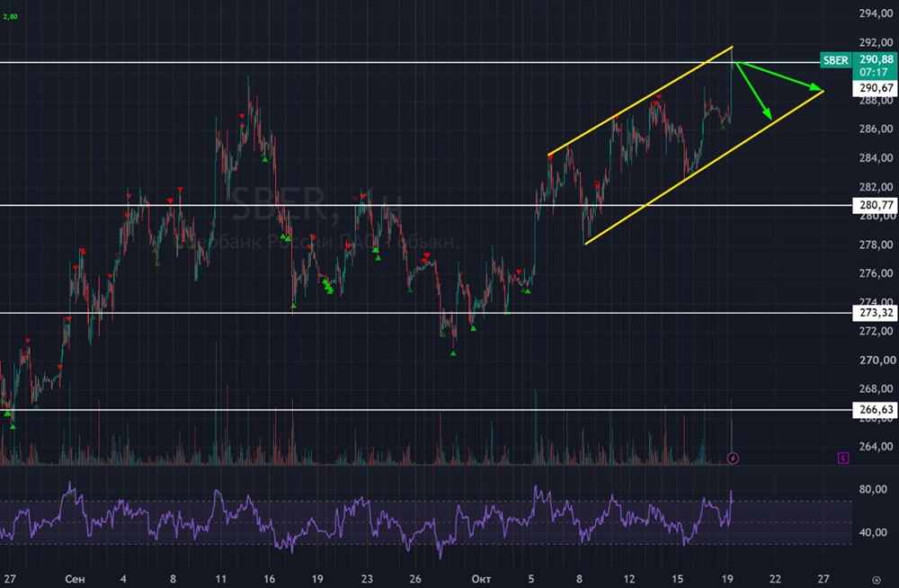
Task: Click date 5 on the time axis
Action: coord(531,579)
